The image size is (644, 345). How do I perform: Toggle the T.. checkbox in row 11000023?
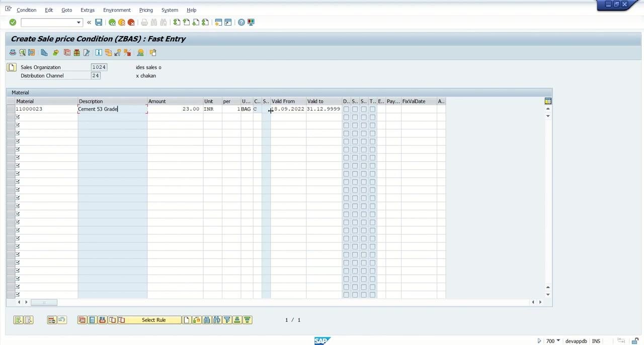pos(372,109)
